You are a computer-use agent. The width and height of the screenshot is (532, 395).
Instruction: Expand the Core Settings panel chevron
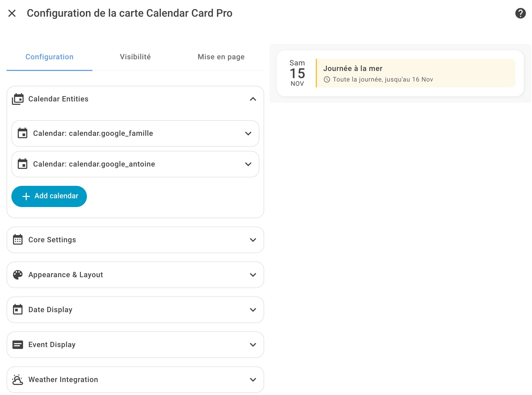tap(253, 240)
